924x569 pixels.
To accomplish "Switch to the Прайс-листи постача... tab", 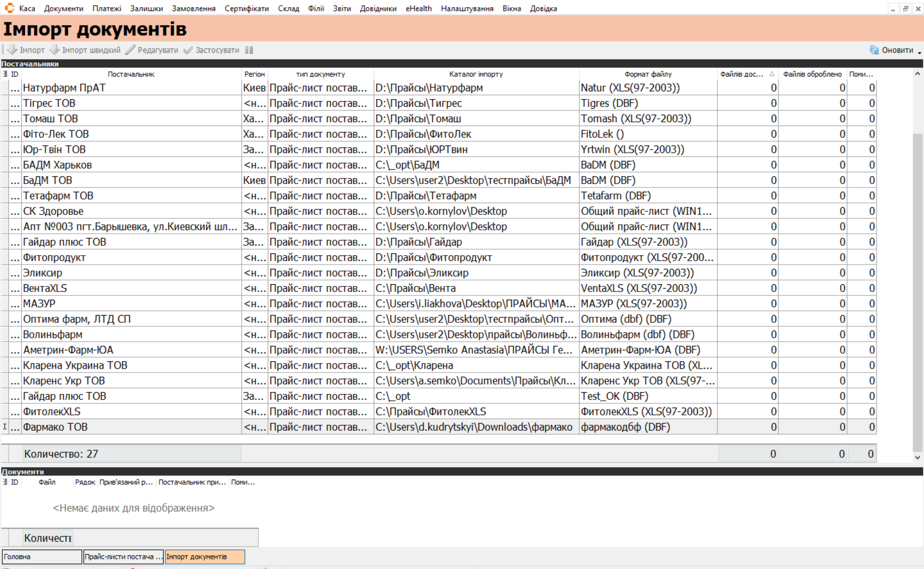I will (x=123, y=557).
